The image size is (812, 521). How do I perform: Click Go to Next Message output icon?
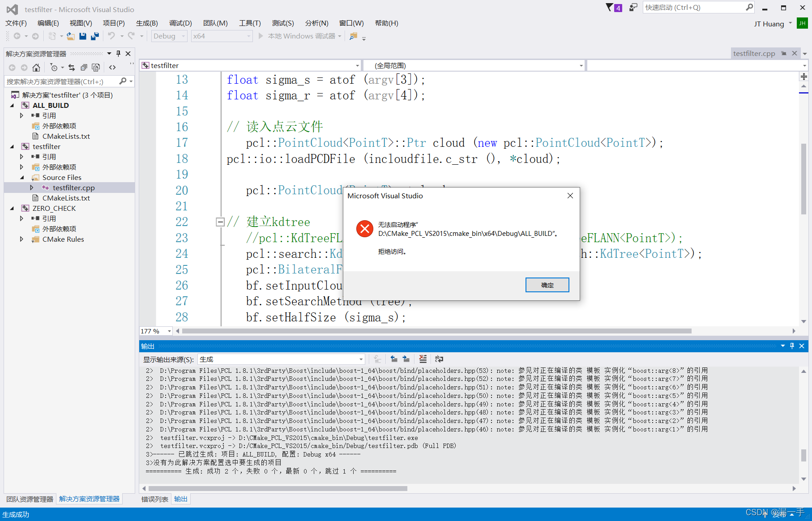pyautogui.click(x=406, y=359)
